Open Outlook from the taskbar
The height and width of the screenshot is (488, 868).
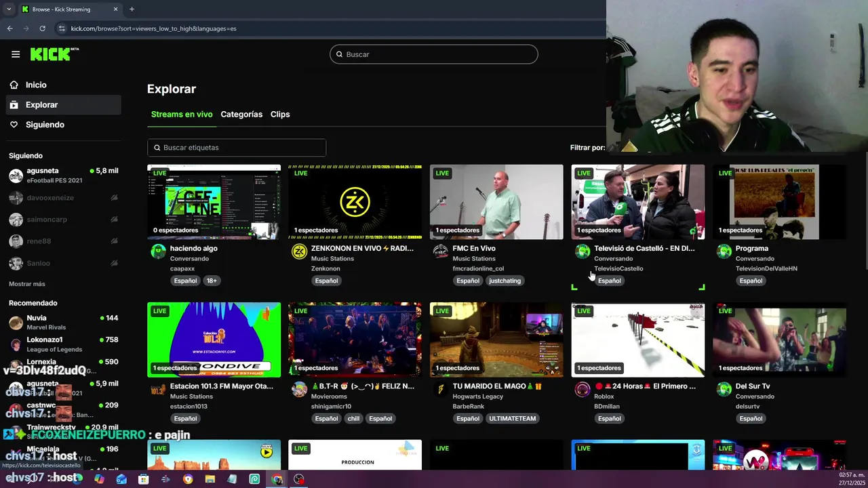click(x=121, y=479)
